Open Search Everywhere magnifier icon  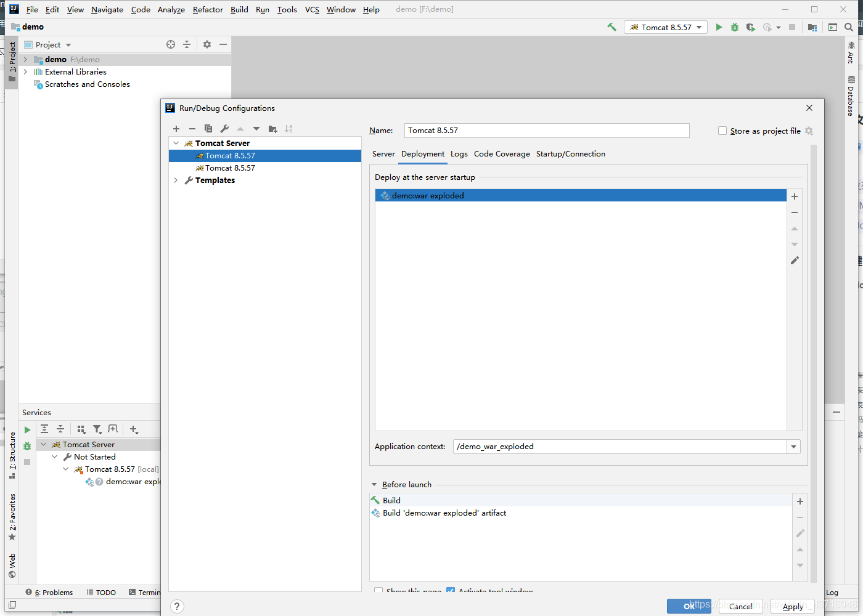pos(849,27)
